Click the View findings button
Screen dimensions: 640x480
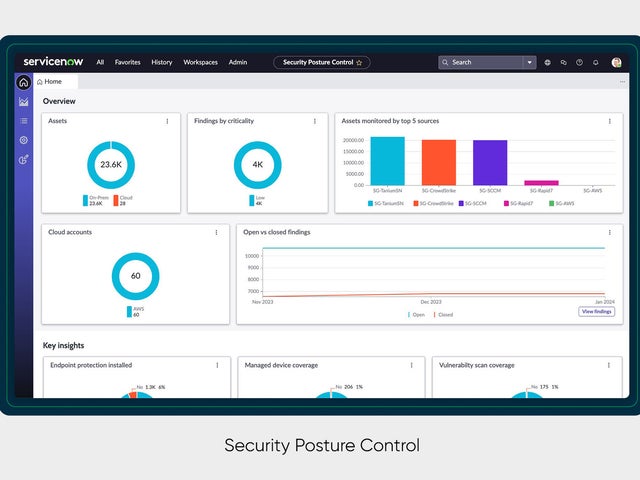pos(596,311)
